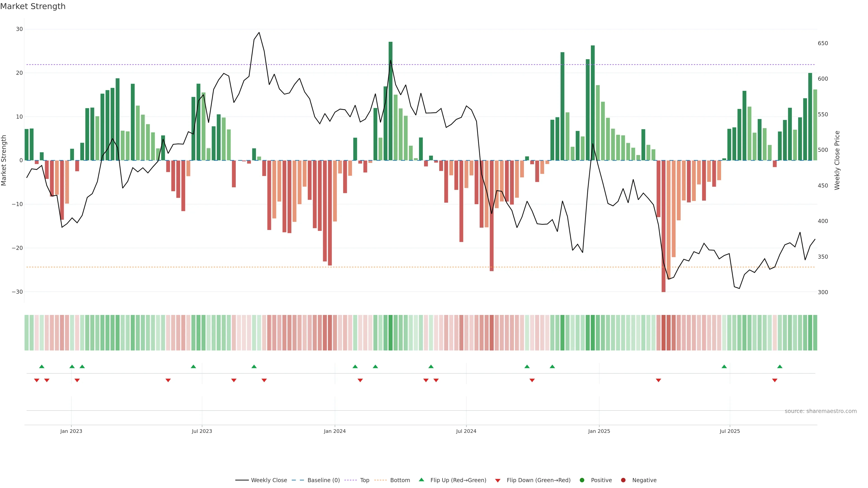The width and height of the screenshot is (868, 488).
Task: Click the last green flip-up triangle marker
Action: 780,366
